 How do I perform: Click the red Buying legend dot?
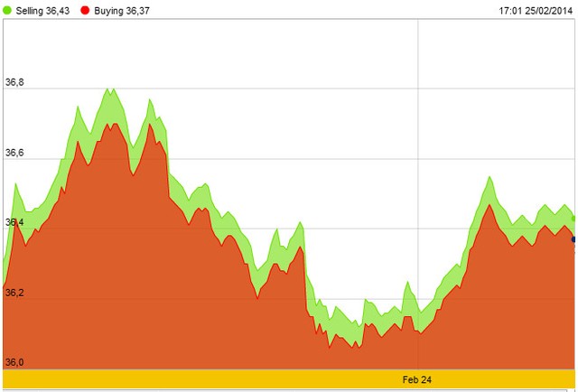pos(85,10)
